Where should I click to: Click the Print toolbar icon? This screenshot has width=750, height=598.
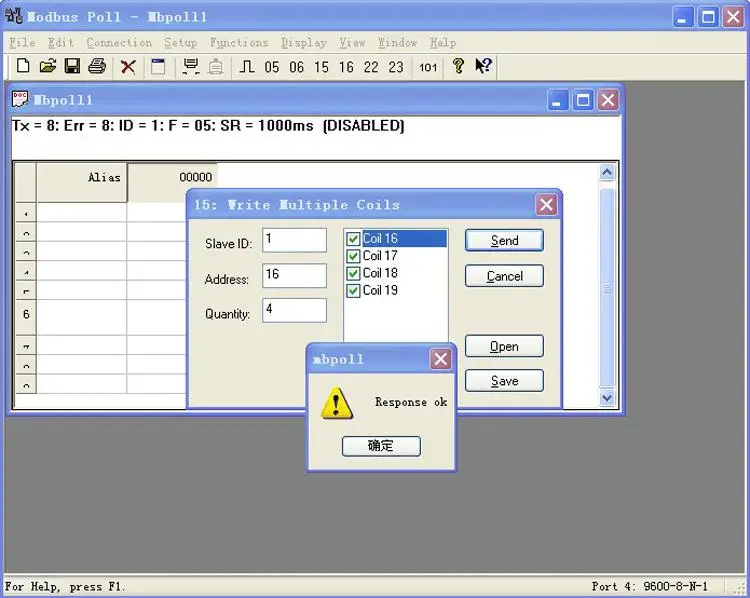click(97, 67)
